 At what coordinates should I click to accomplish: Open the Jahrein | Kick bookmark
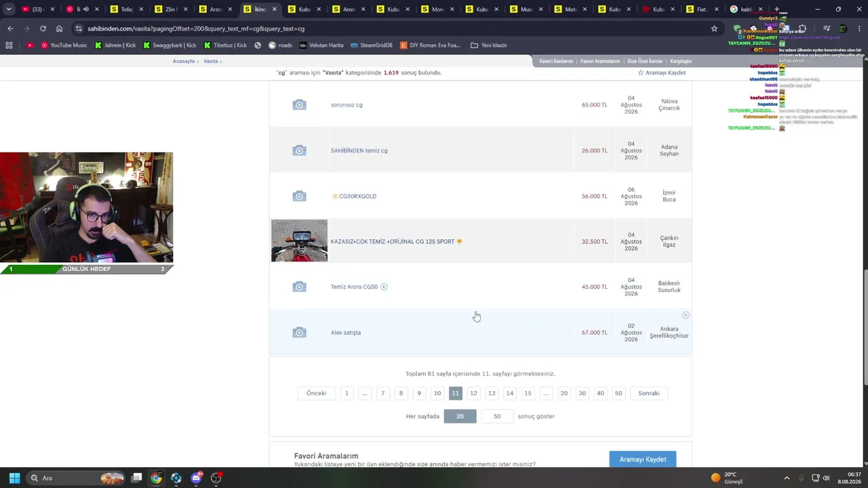click(x=116, y=45)
